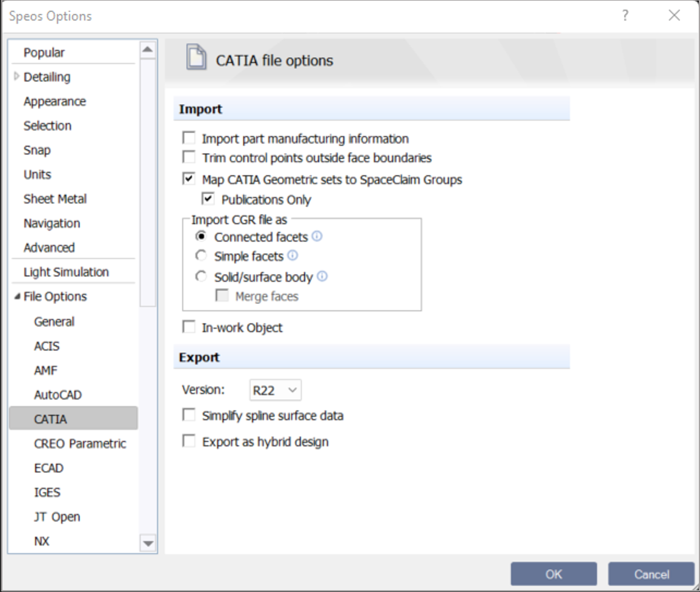Enable In-work Object checkbox

coord(189,327)
